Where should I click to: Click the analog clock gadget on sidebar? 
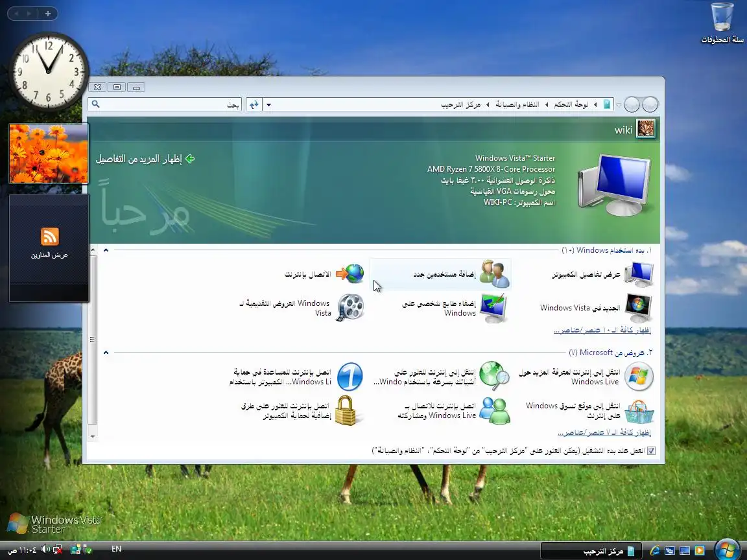[49, 71]
